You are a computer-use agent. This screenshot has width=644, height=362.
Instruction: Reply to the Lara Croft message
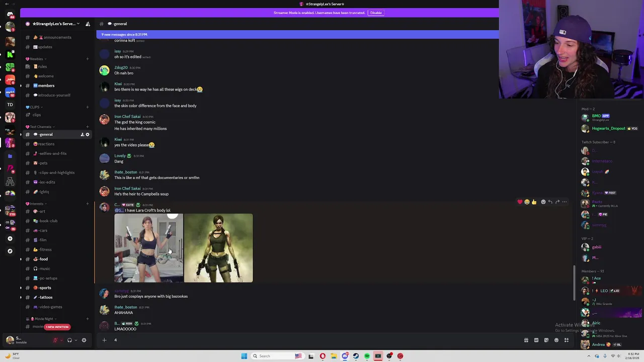pos(550,202)
